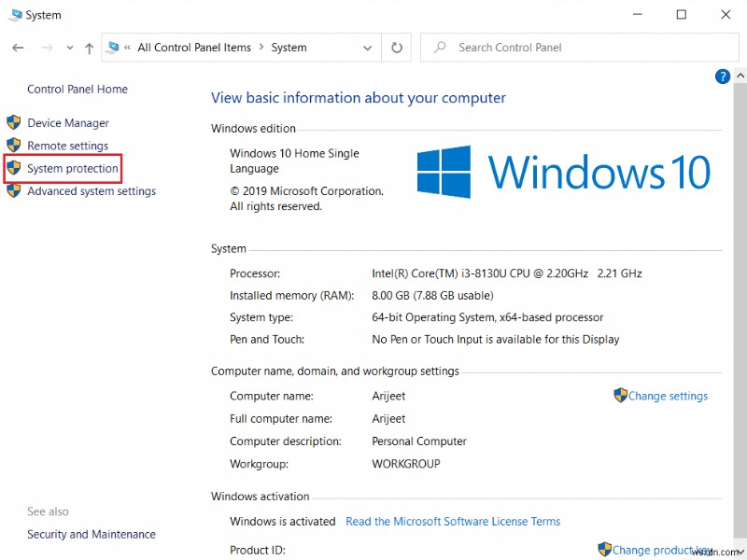Click Change product key
The width and height of the screenshot is (747, 560).
[x=663, y=550]
